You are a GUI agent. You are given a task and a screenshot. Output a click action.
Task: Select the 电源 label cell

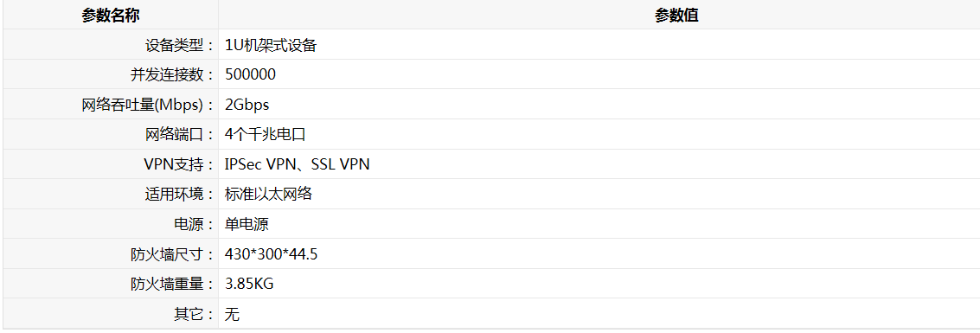point(110,224)
